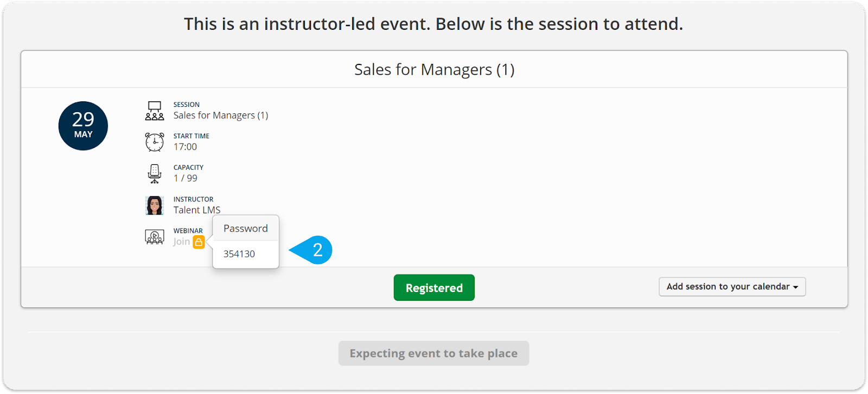Click the dark 29 MAY date badge
Viewport: 868px width, 394px height.
click(83, 125)
